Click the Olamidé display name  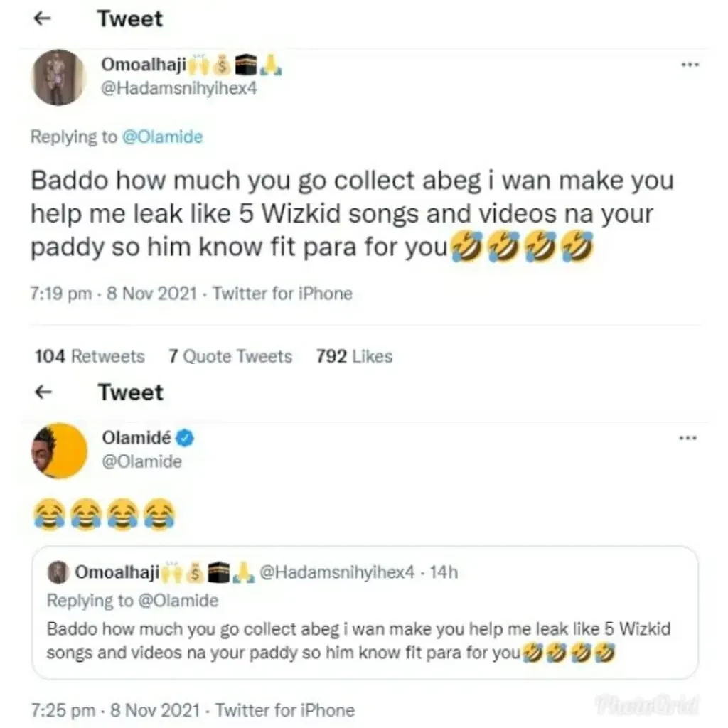136,438
